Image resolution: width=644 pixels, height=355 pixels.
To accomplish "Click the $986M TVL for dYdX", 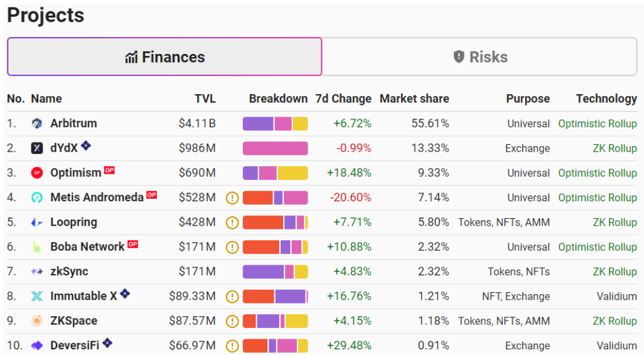I will pyautogui.click(x=197, y=148).
